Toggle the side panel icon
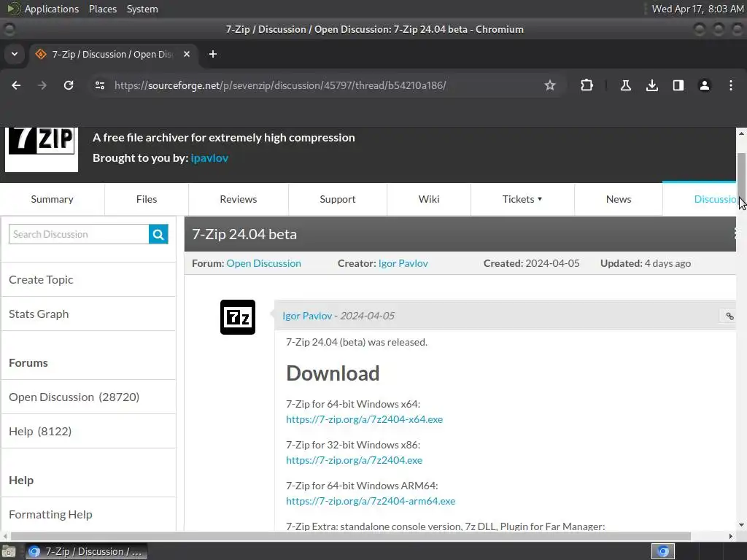Viewport: 747px width, 560px height. coord(678,85)
